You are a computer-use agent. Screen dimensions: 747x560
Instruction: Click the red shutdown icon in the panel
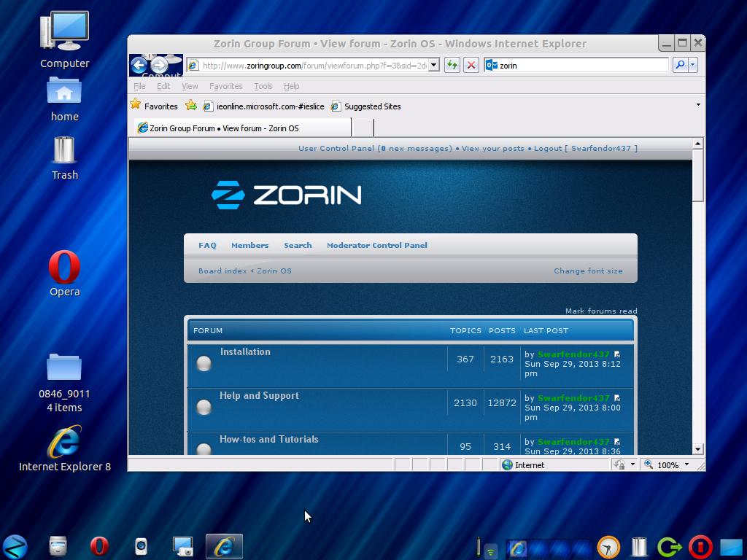[x=700, y=545]
